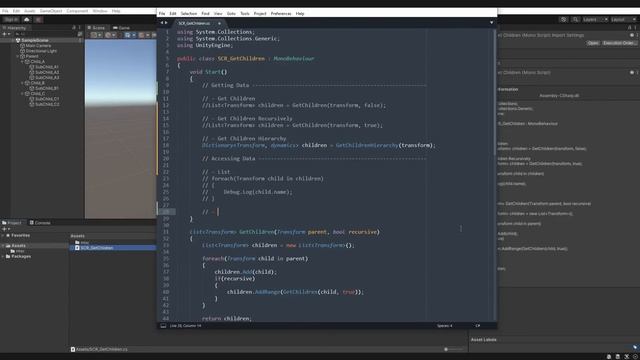Click the plus create button in Project panel

point(5,229)
